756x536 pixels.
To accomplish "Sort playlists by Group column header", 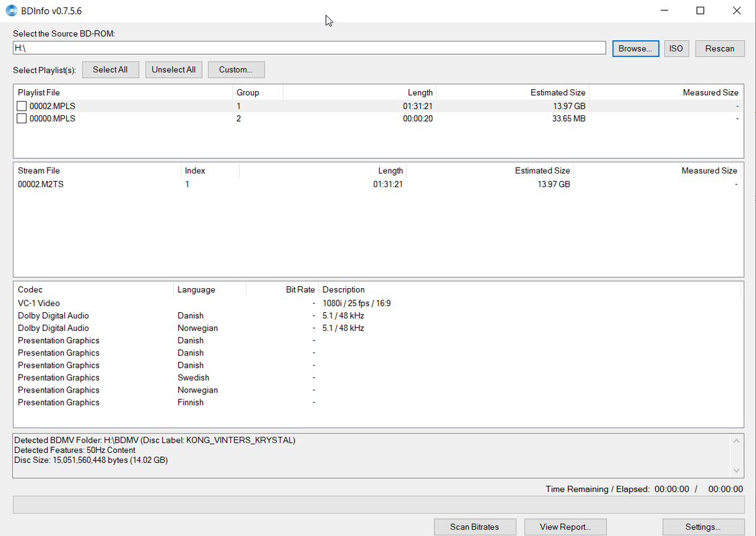I will click(257, 92).
